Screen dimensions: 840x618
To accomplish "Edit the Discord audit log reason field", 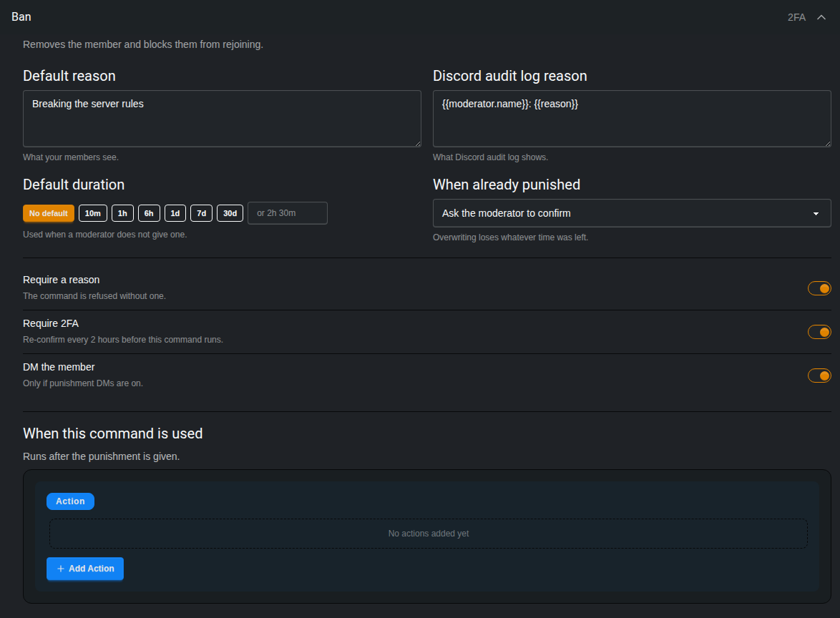I will coord(632,118).
